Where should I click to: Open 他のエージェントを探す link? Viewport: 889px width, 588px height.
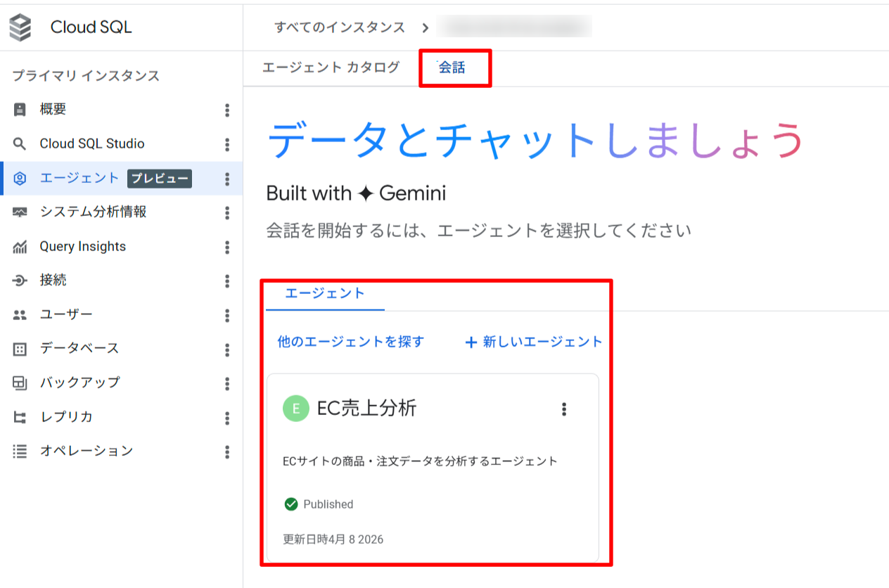pyautogui.click(x=350, y=342)
